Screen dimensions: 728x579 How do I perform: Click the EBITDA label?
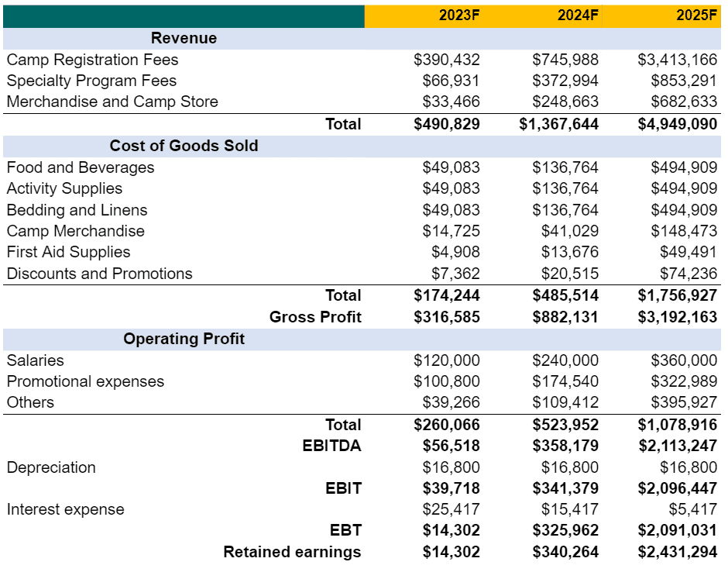[331, 446]
